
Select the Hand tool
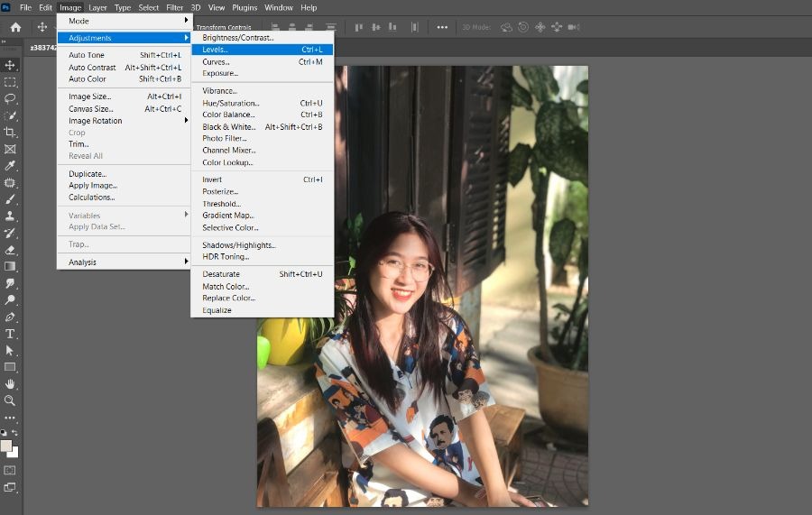coord(10,384)
